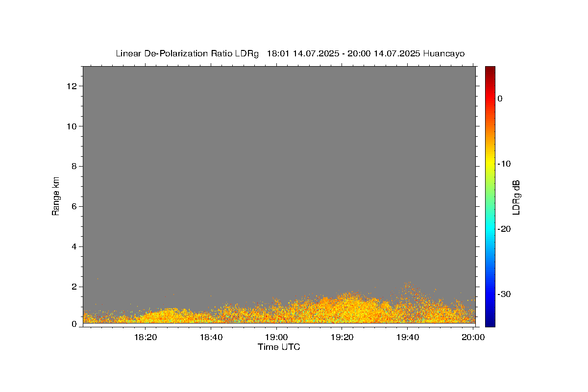The height and width of the screenshot is (392, 588).
Task: Click the 'LDRg dB' colorbar label
Action: pos(515,197)
